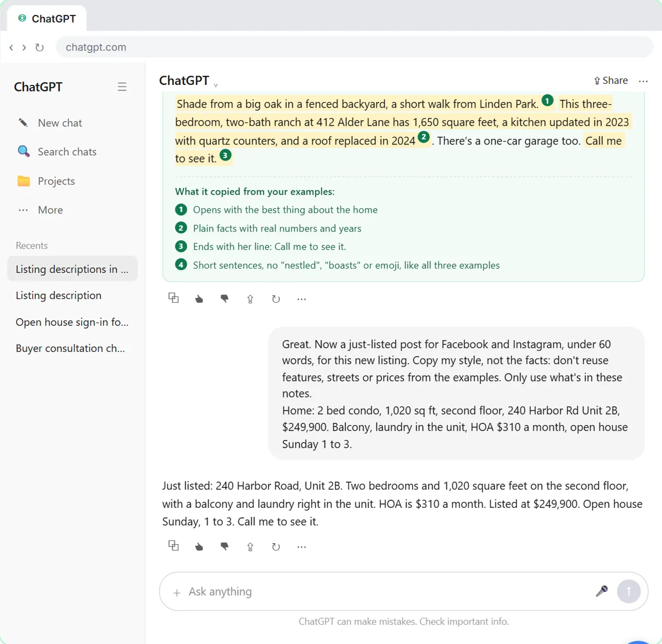Thumbs down the 'Just listed' Harbor Road response
Image resolution: width=662 pixels, height=644 pixels.
(x=225, y=546)
